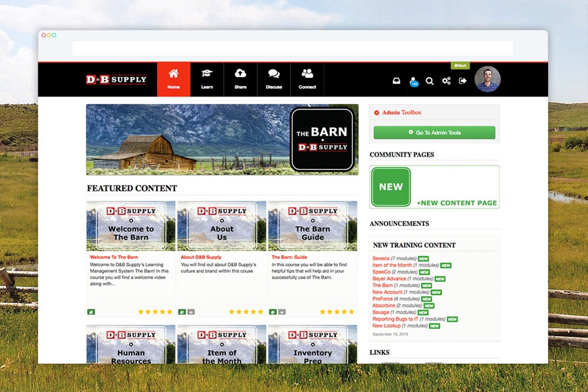The height and width of the screenshot is (392, 588).
Task: Open the search magnifier icon
Action: click(430, 81)
